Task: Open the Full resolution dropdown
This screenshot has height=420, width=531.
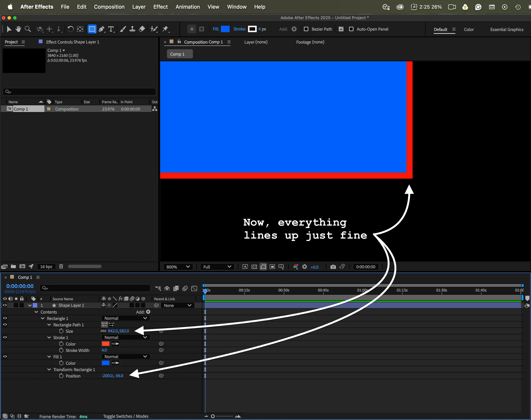Action: [217, 267]
